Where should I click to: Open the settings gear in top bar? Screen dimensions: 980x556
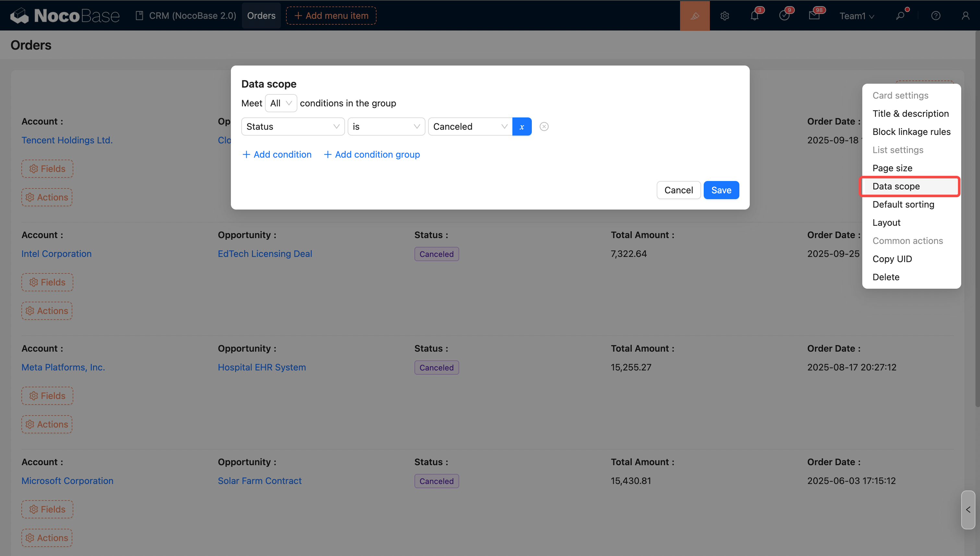[724, 16]
